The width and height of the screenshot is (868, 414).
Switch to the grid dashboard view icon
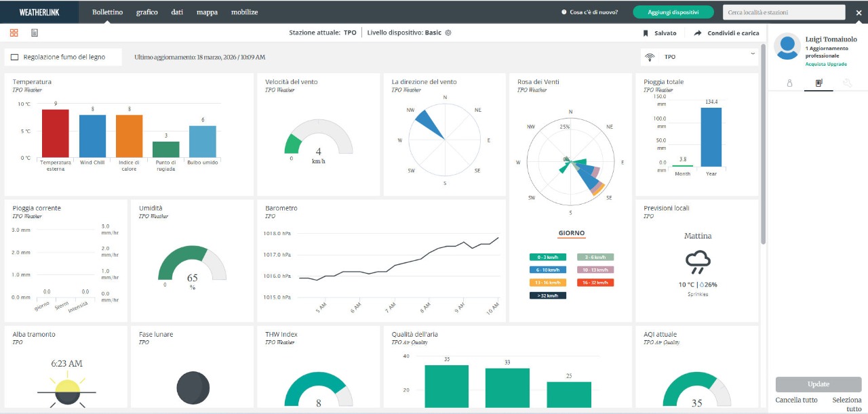point(14,33)
